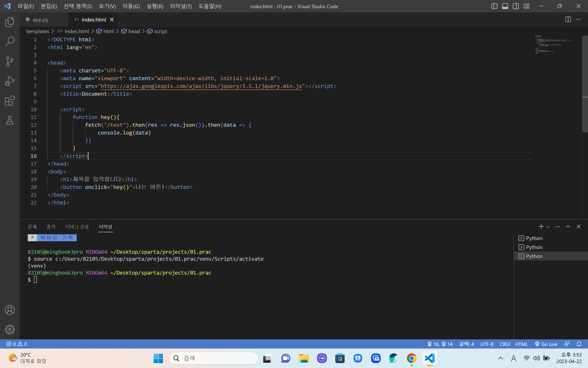
Task: Open the 실행(R) menu
Action: (x=155, y=6)
